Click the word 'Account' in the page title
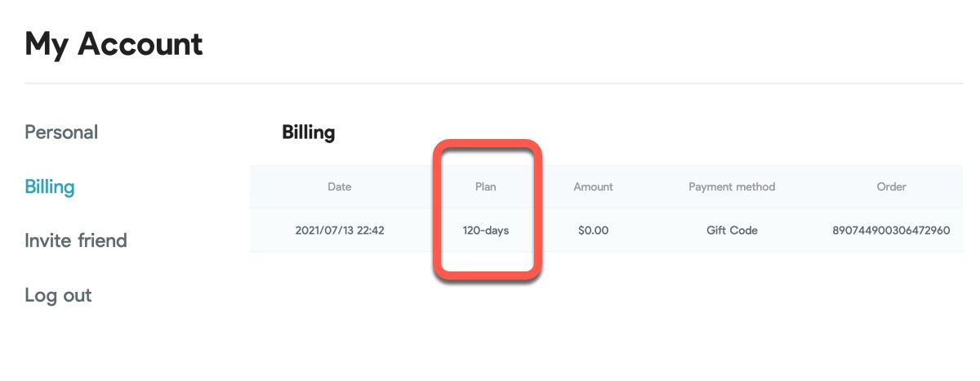Image resolution: width=980 pixels, height=381 pixels. [140, 43]
